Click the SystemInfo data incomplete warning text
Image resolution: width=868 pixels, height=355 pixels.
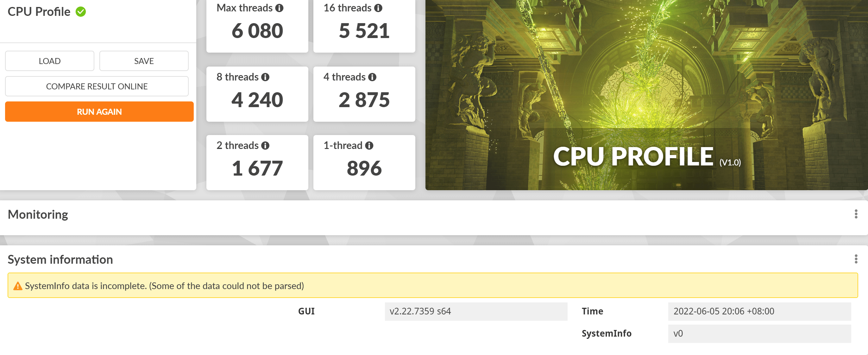coord(164,286)
